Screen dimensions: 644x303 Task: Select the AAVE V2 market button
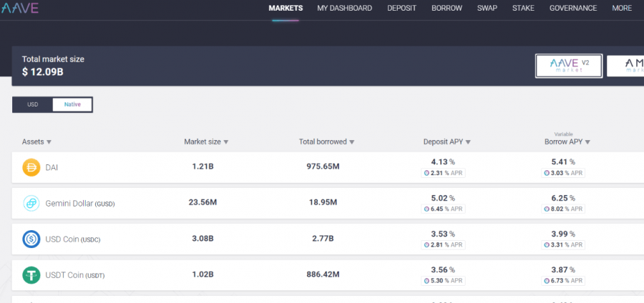pos(569,66)
